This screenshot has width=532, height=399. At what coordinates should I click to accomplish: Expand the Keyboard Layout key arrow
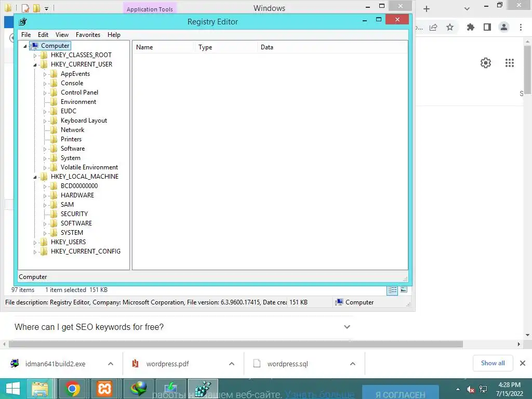(45, 121)
